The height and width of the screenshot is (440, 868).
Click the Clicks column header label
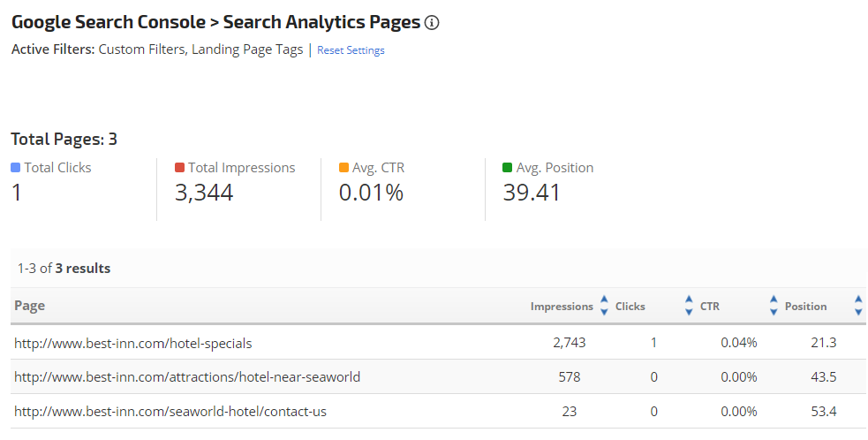click(630, 307)
